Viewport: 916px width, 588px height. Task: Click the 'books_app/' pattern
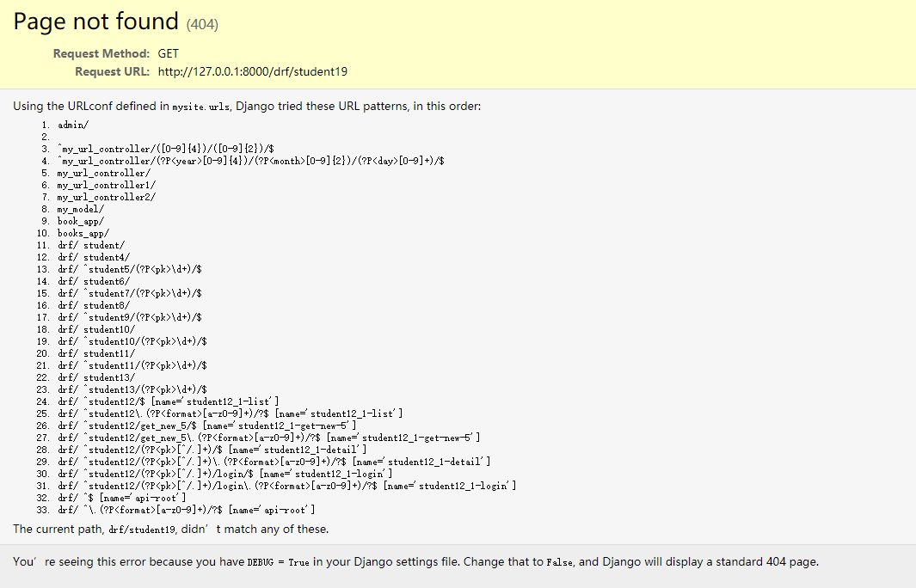point(83,234)
